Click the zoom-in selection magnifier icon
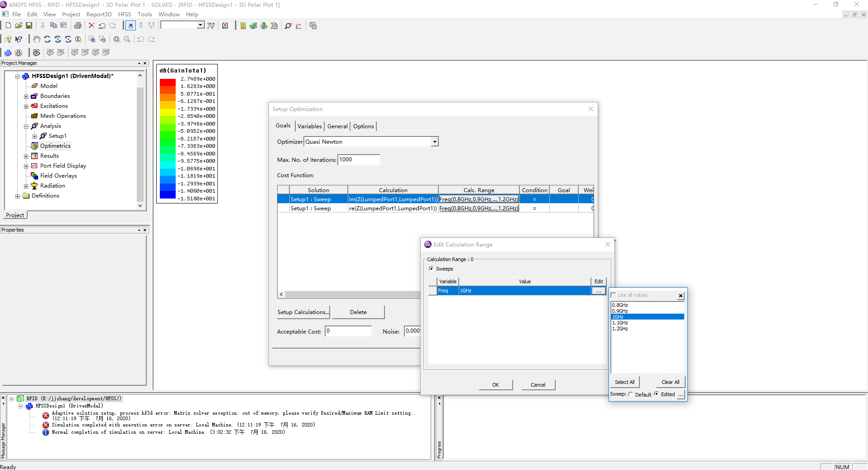This screenshot has height=470, width=868. click(x=92, y=39)
